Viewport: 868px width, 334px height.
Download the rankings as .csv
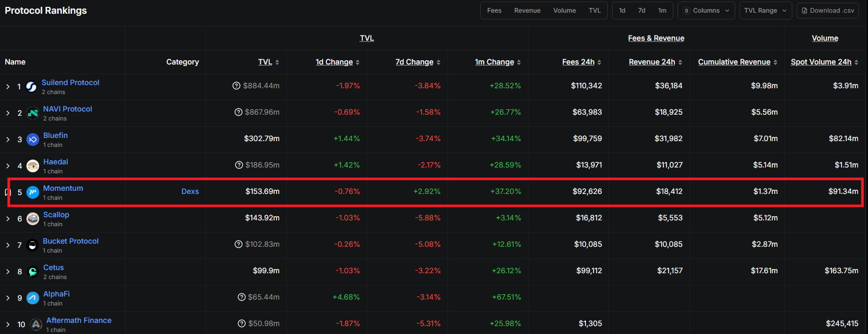828,11
